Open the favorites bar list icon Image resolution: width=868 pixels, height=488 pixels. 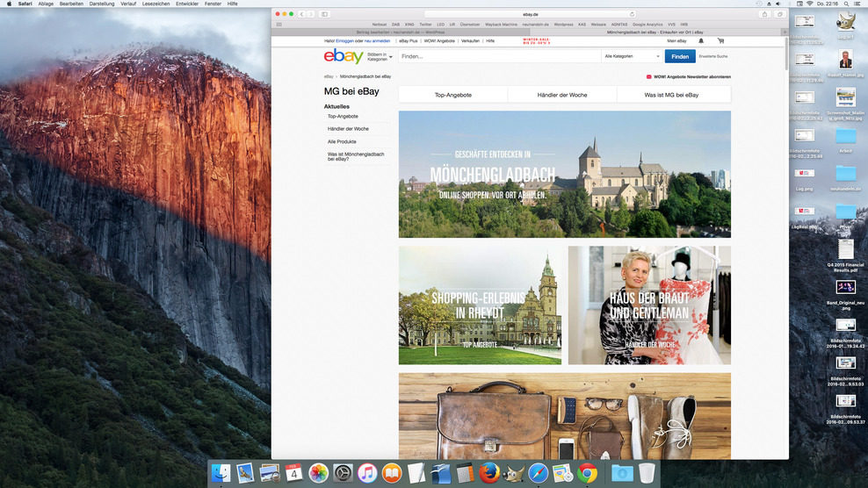point(279,25)
